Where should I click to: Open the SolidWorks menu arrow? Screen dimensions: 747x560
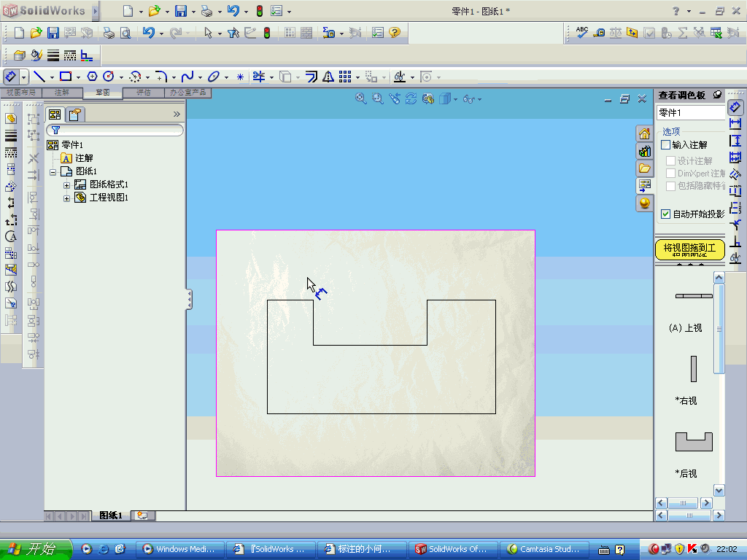(x=96, y=10)
